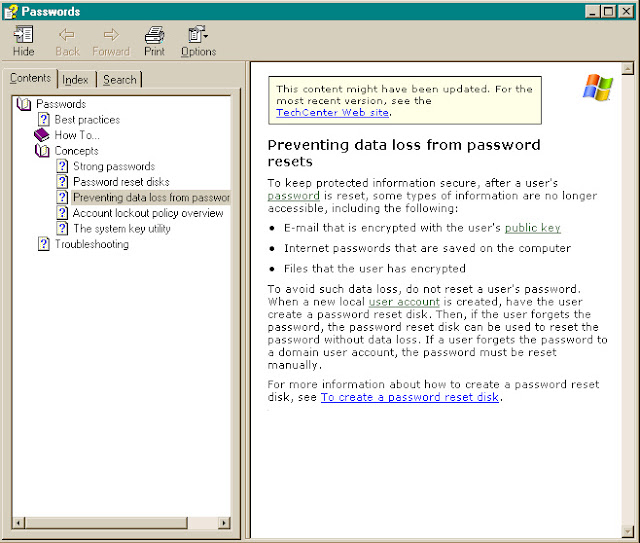Switch to the Contents tab
The image size is (640, 543).
coord(30,78)
